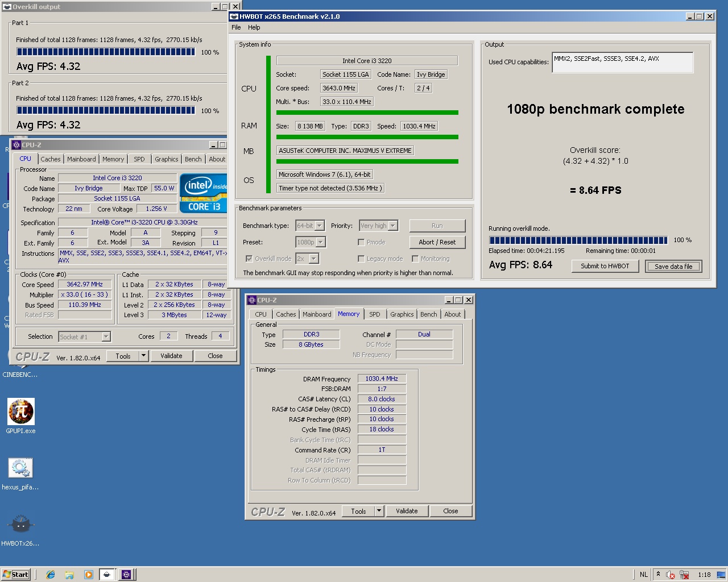This screenshot has height=582, width=728.
Task: Switch to Caches tab in CPU-Z CPU window
Action: click(x=51, y=159)
